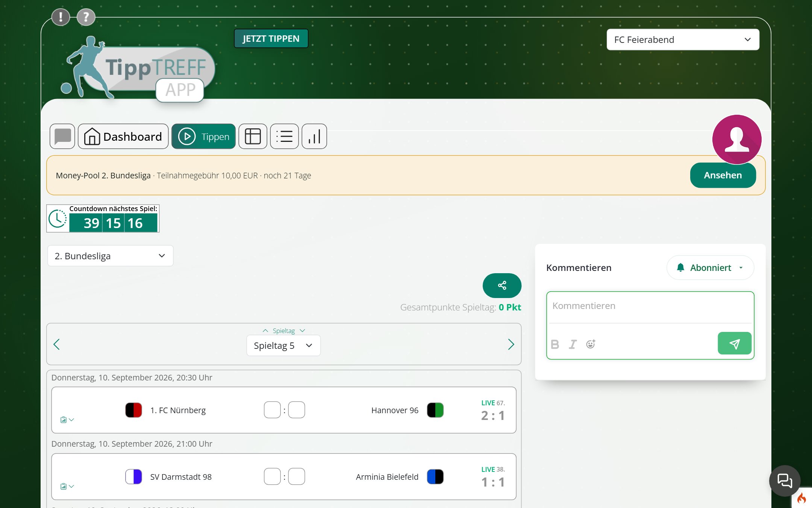Click into the Kommentieren text field

pos(650,306)
